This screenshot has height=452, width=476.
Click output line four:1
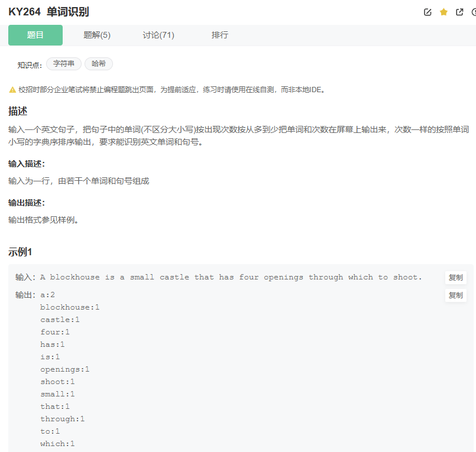coord(55,332)
